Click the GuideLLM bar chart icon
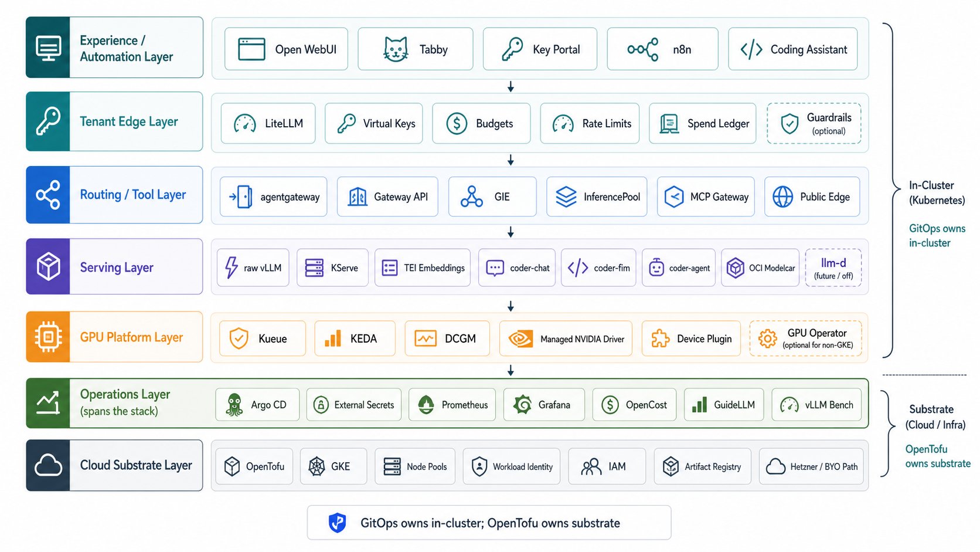 click(699, 405)
